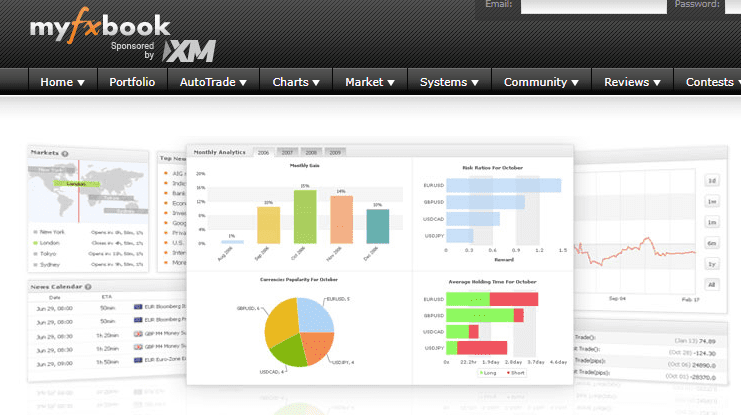Click the EURUSD blue pie slice

[x=314, y=315]
